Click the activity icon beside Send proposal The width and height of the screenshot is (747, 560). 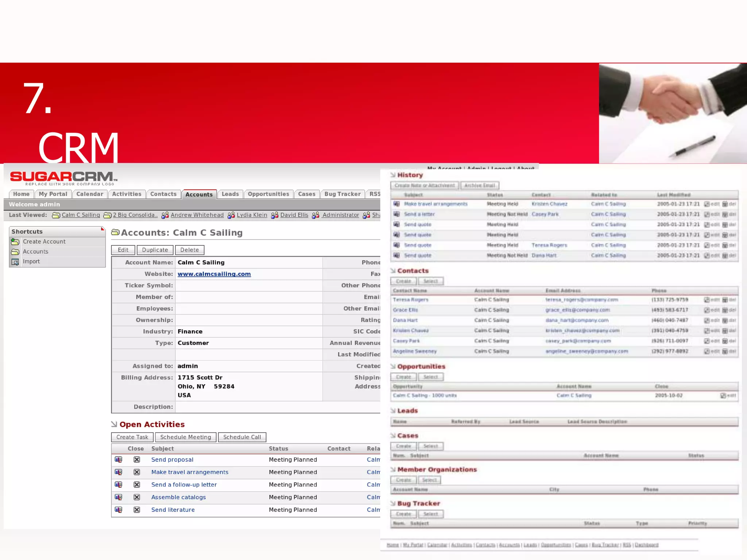[x=119, y=460]
